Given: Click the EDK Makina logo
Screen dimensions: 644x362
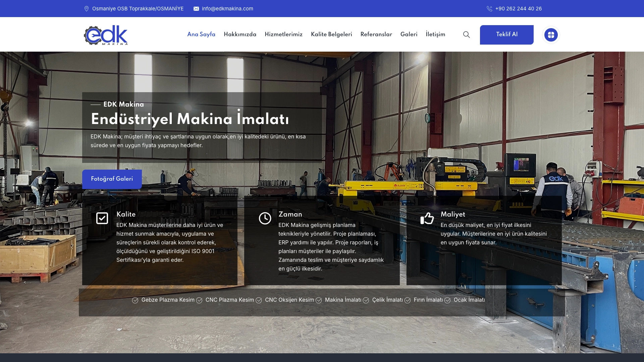Looking at the screenshot, I should click(106, 35).
